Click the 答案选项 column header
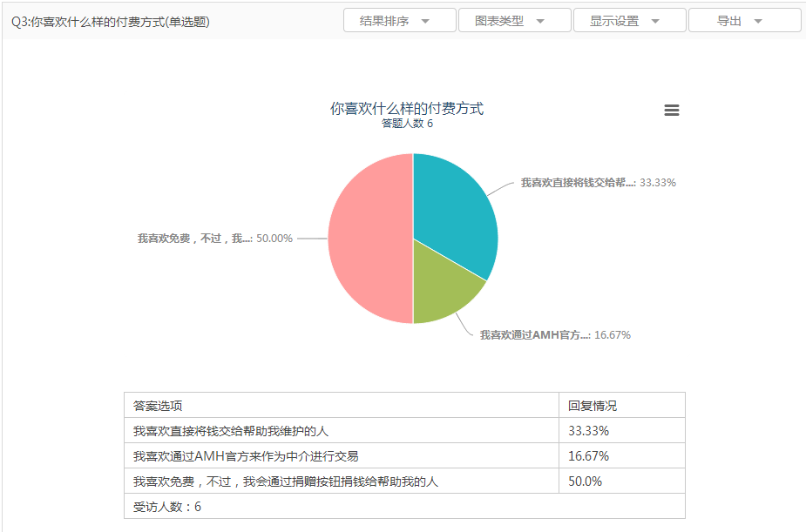 coord(158,406)
